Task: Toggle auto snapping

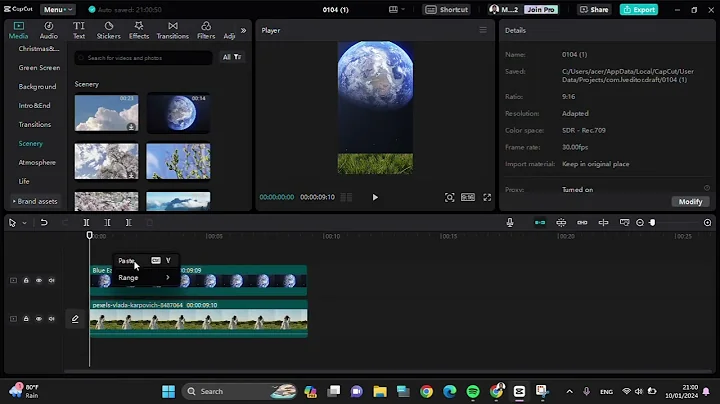Action: point(561,223)
